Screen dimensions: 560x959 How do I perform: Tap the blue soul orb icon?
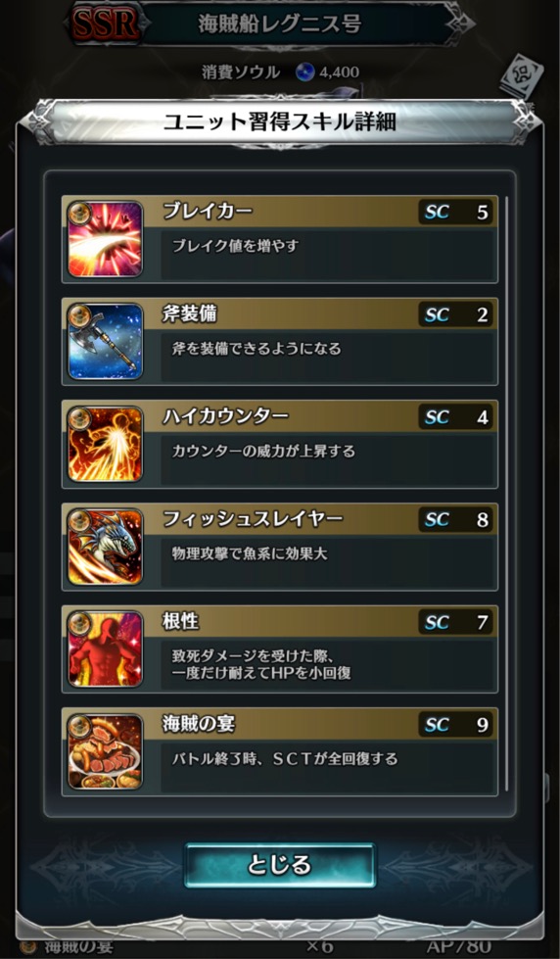tap(304, 72)
